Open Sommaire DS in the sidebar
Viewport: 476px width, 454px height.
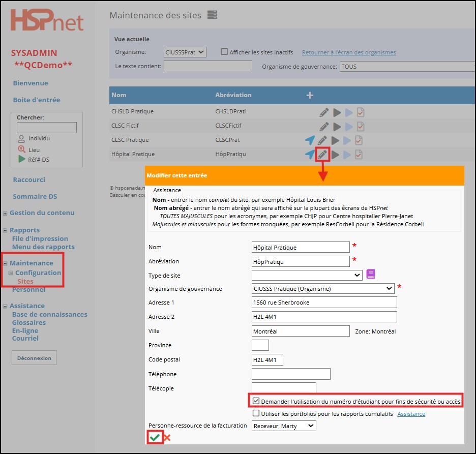(x=35, y=197)
